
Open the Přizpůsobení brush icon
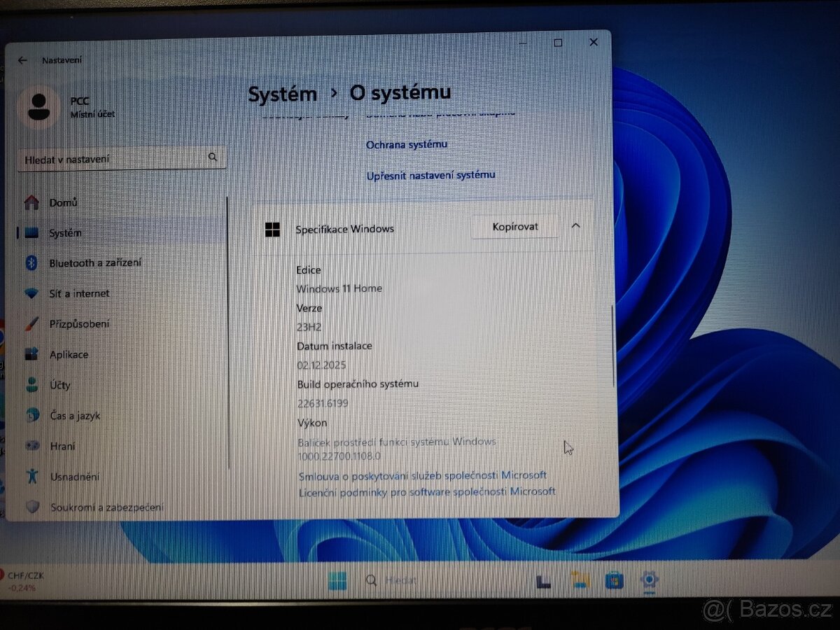[x=31, y=323]
